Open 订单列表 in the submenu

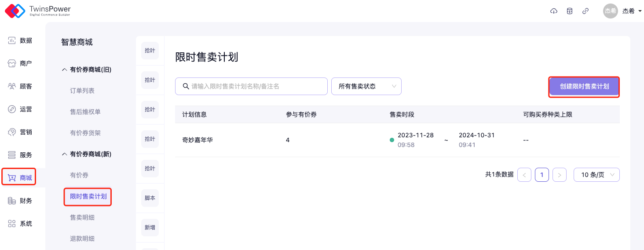click(82, 91)
